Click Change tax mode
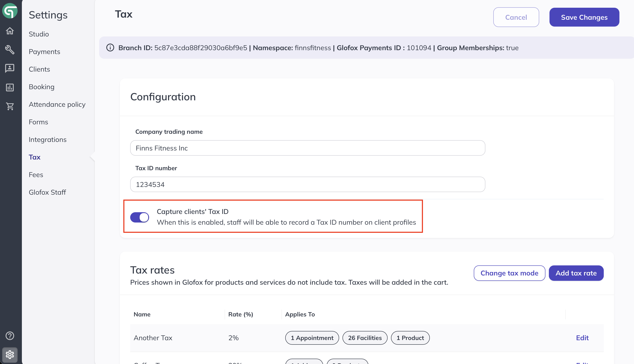 [509, 273]
